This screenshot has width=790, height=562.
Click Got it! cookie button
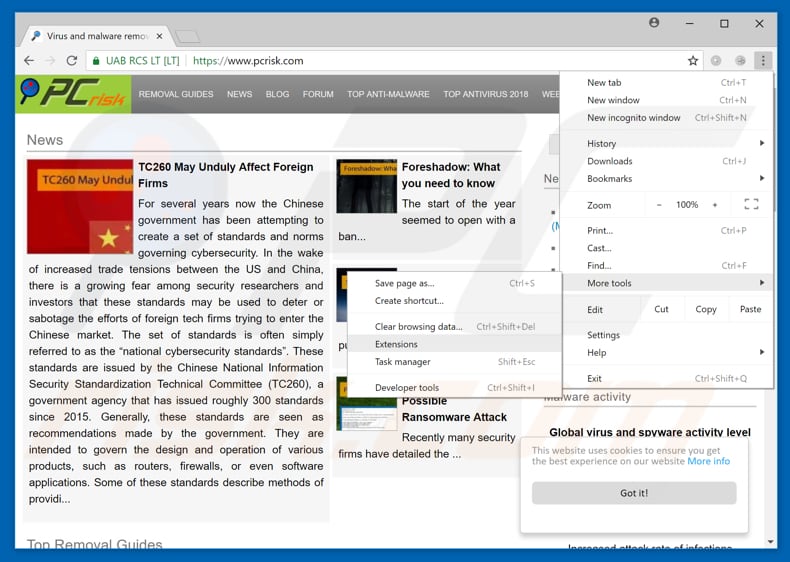coord(634,493)
